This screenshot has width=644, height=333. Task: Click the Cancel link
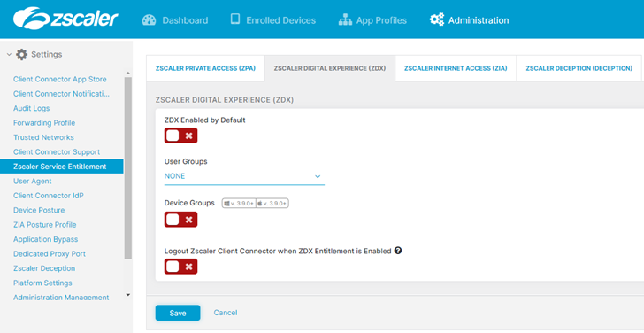tap(226, 313)
